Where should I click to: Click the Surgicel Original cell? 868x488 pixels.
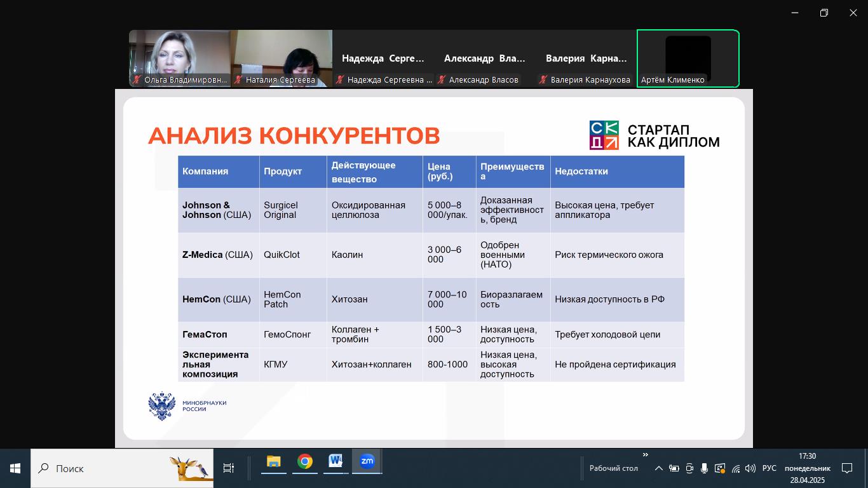coord(293,210)
